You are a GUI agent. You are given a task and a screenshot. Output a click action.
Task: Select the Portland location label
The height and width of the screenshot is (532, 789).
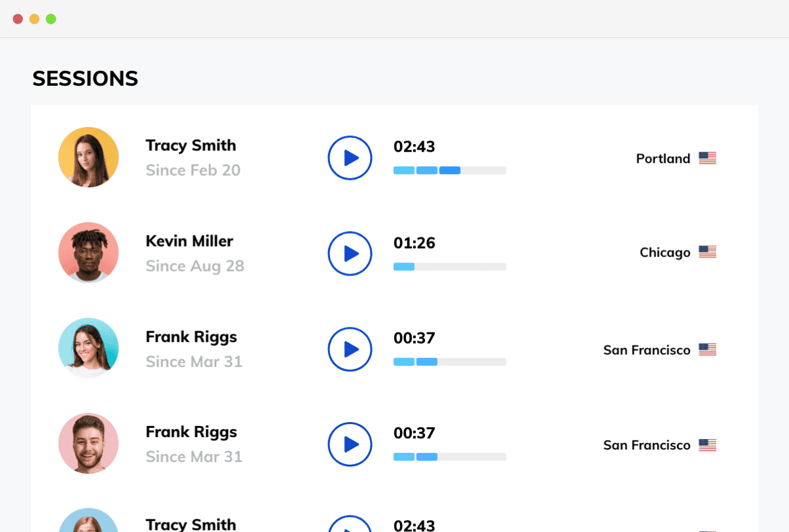663,158
